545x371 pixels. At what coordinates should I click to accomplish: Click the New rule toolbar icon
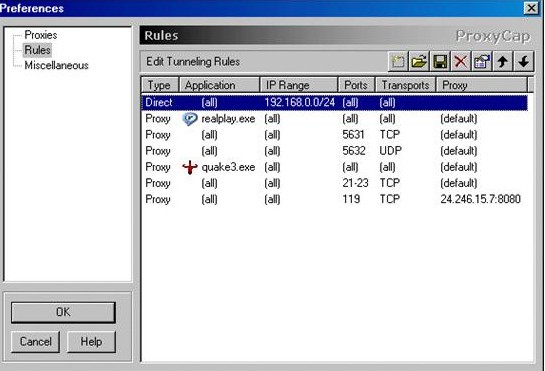pyautogui.click(x=398, y=62)
